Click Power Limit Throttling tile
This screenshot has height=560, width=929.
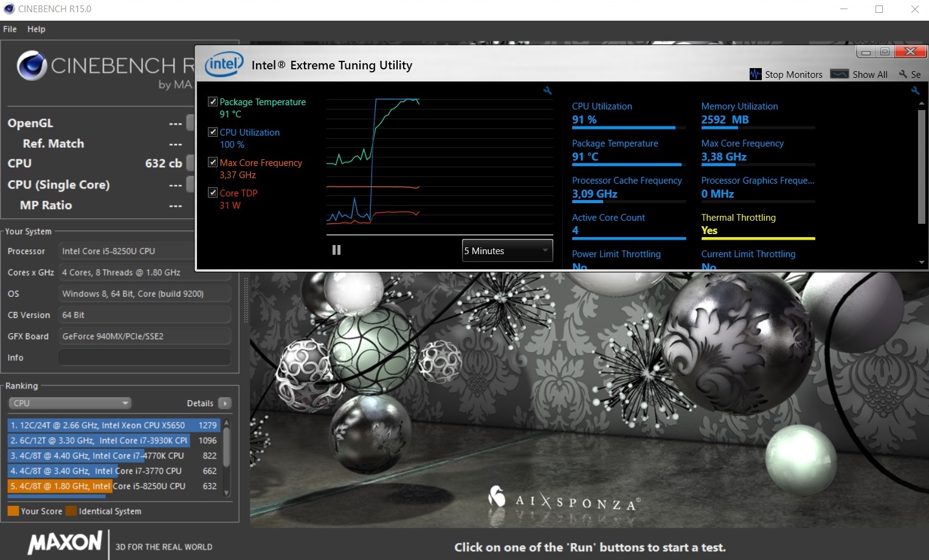tap(629, 260)
